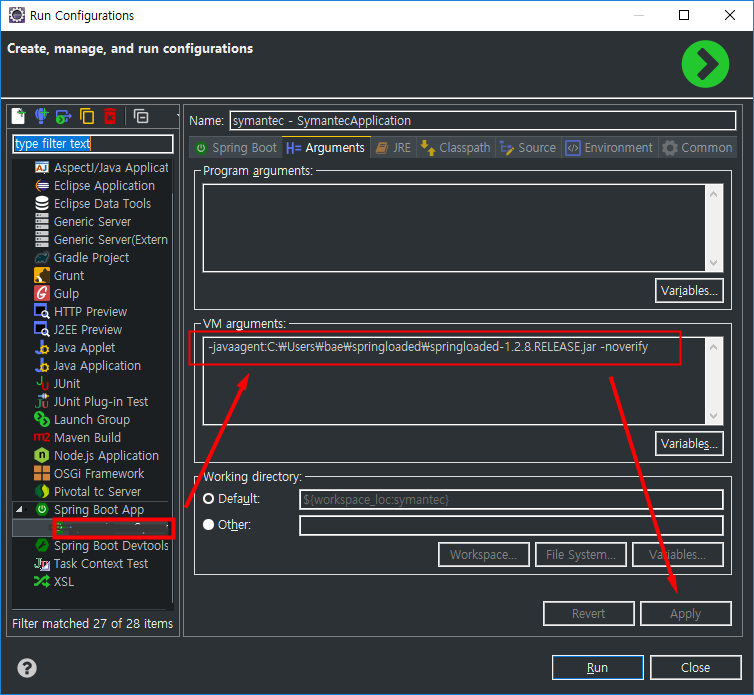Select Spring Boot Devtools Client entry
The height and width of the screenshot is (695, 754).
(101, 545)
